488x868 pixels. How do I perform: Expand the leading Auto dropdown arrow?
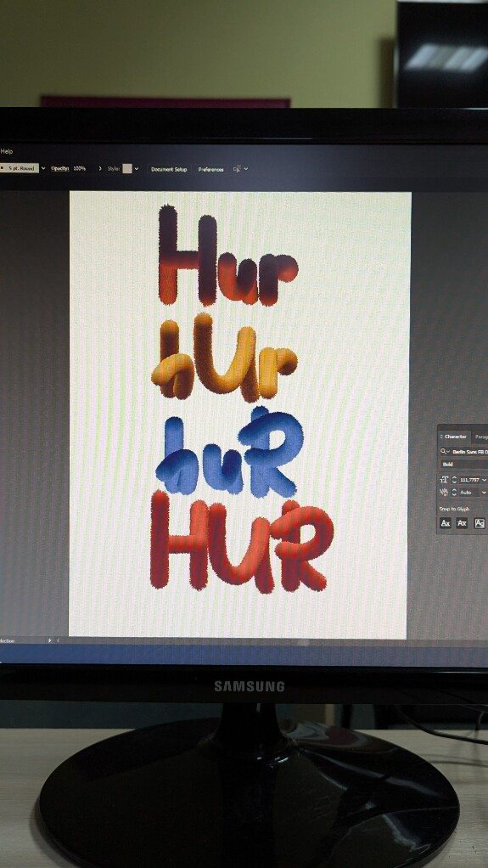point(484,492)
